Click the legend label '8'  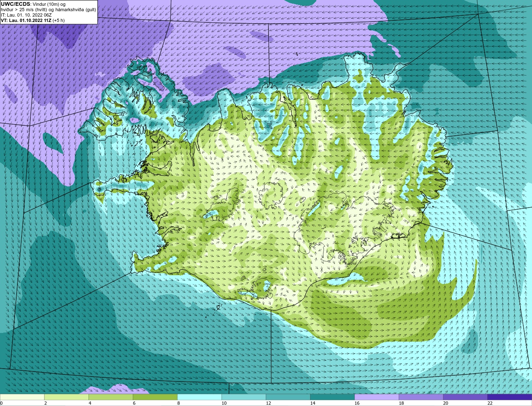[x=178, y=403]
